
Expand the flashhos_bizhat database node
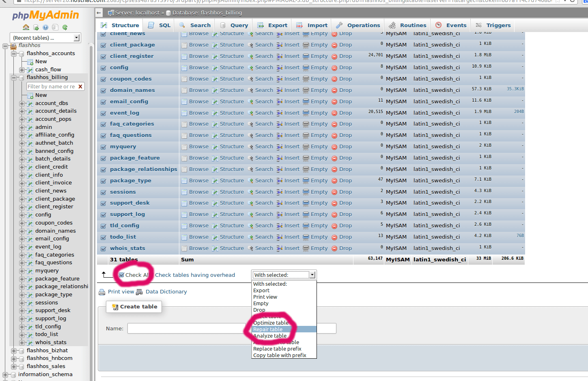(13, 350)
